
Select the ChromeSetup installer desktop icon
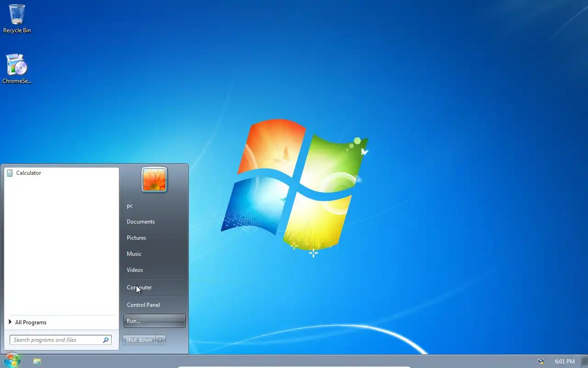tap(17, 69)
